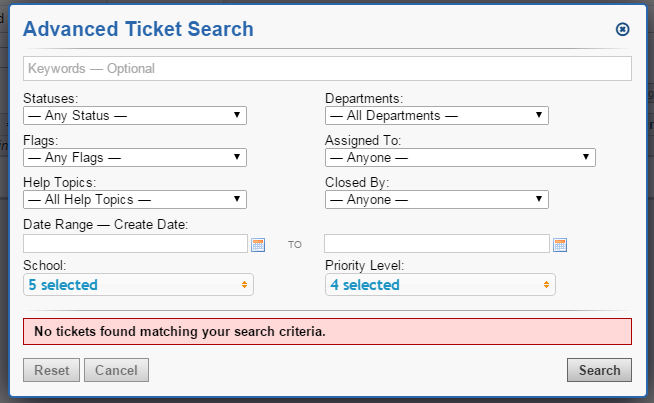Open calendar picker for start date

coord(257,244)
